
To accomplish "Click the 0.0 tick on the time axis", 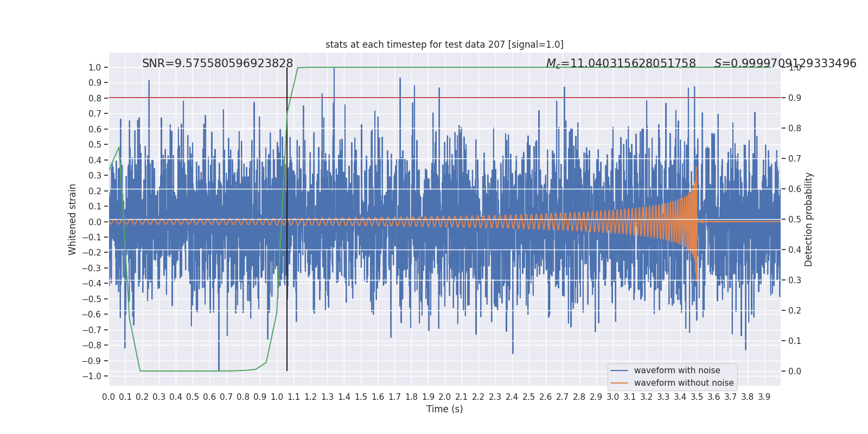I will click(108, 397).
